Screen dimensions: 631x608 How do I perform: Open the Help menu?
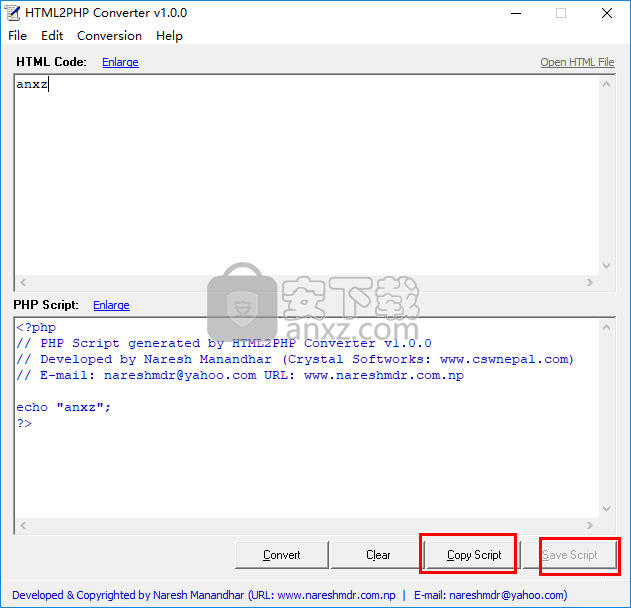point(169,36)
